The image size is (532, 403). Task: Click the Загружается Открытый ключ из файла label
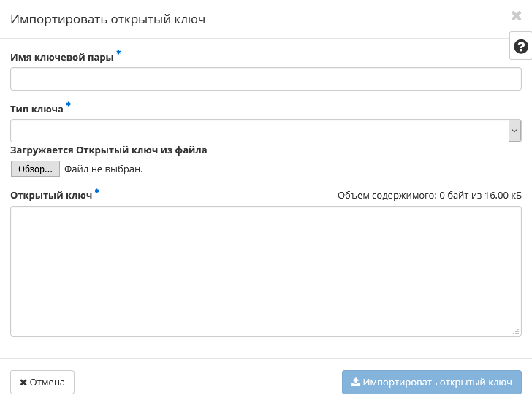[109, 150]
